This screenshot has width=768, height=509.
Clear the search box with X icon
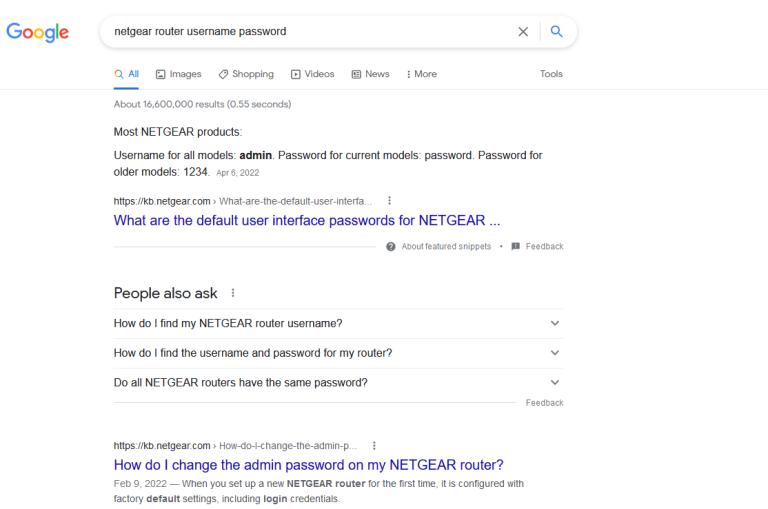point(522,32)
